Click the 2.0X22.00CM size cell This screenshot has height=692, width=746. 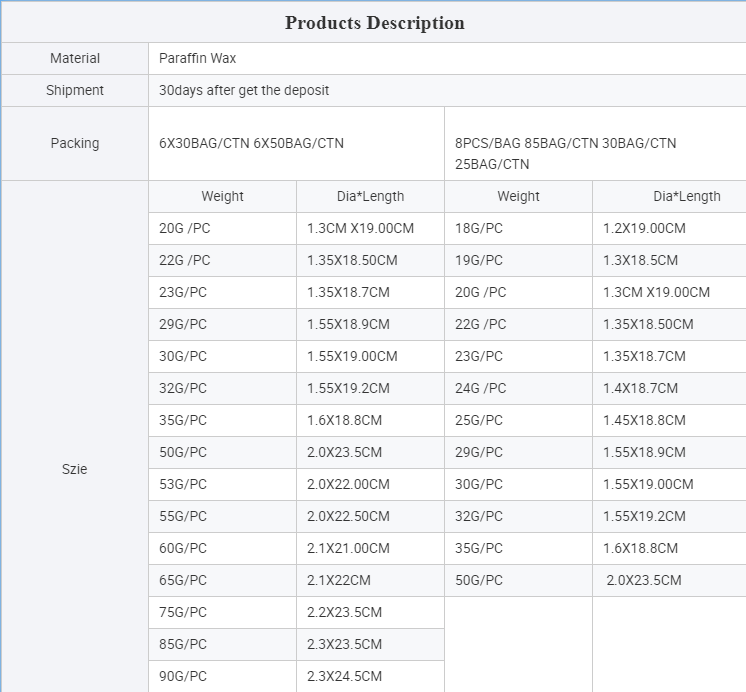tap(370, 484)
